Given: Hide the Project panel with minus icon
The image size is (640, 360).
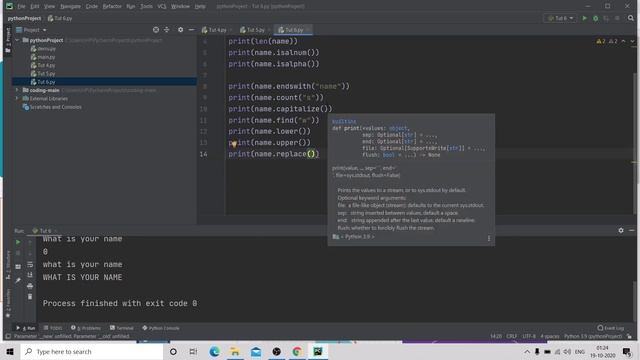Looking at the screenshot, I should click(x=191, y=30).
